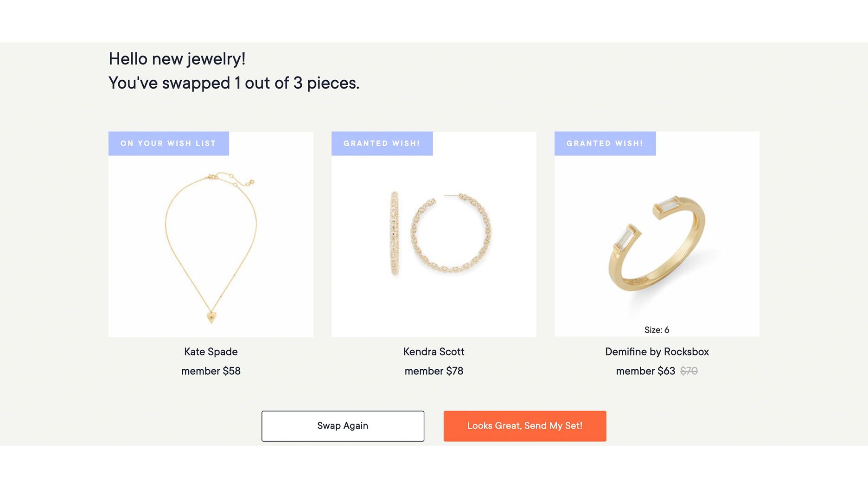Click the heart pendant on the necklace
Screen dimensions: 868x488
[211, 317]
